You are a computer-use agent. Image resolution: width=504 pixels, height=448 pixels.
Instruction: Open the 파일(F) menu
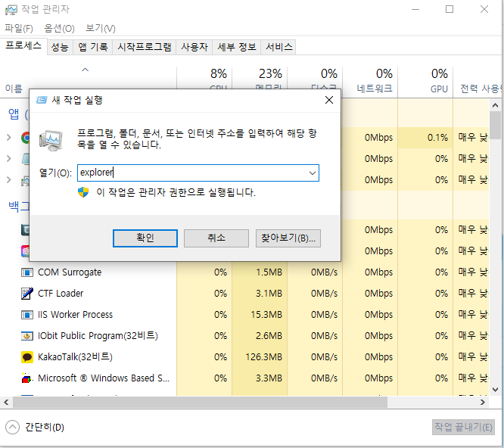(19, 29)
